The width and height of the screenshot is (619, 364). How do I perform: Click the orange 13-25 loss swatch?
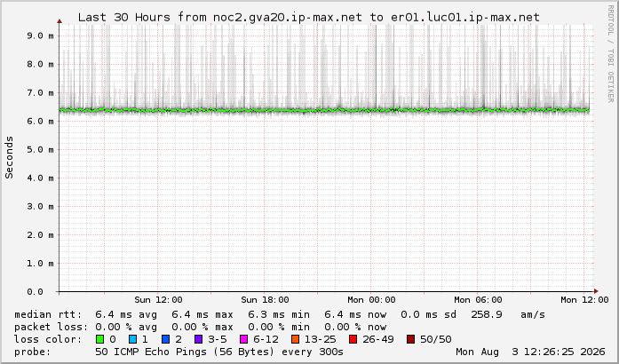[x=295, y=339]
